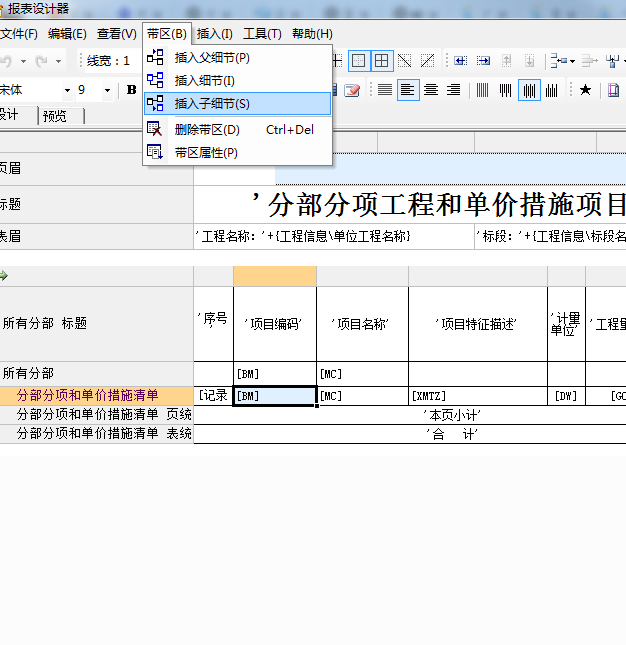
Task: Click the black star icon
Action: point(585,90)
